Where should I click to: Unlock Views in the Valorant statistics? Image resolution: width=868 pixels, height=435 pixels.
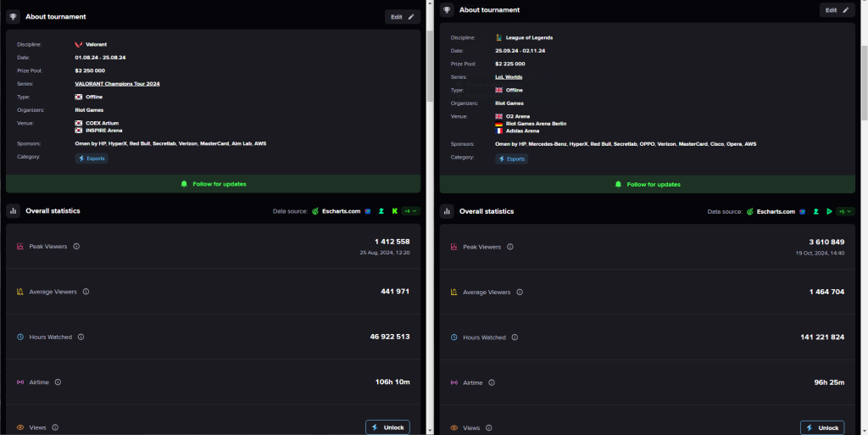387,427
